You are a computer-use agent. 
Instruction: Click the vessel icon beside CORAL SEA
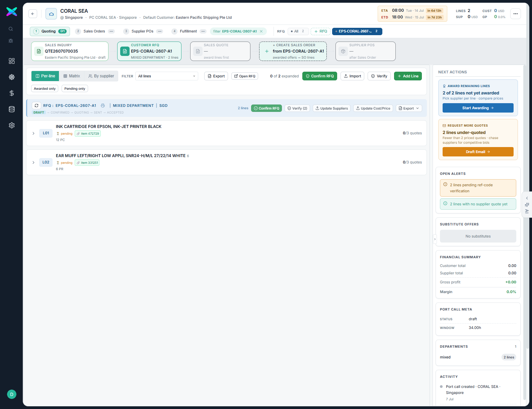pyautogui.click(x=51, y=14)
